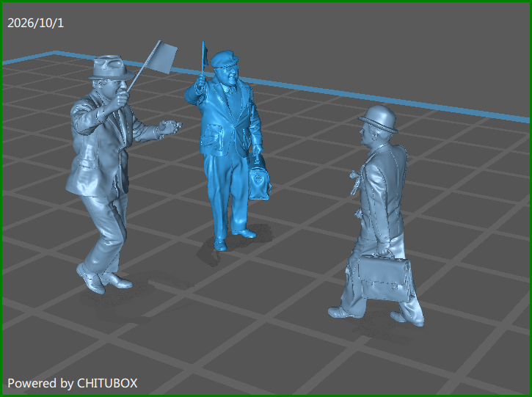Viewport: 532px width, 397px height.
Task: Click the large flag on the left figure
Action: pos(167,57)
